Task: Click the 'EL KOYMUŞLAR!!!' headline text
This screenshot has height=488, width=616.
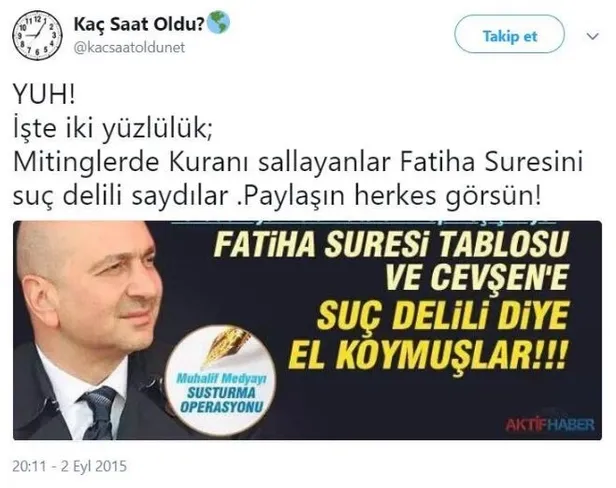Action: [x=428, y=355]
